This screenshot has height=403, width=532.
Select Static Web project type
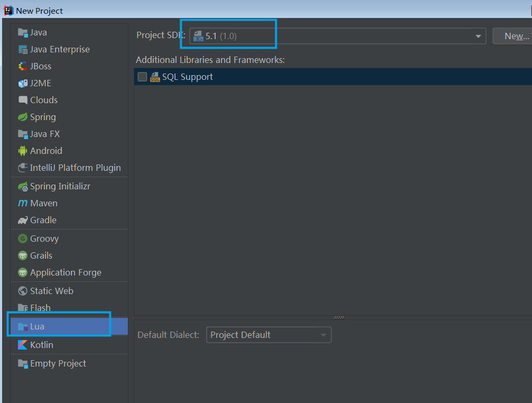point(69,291)
